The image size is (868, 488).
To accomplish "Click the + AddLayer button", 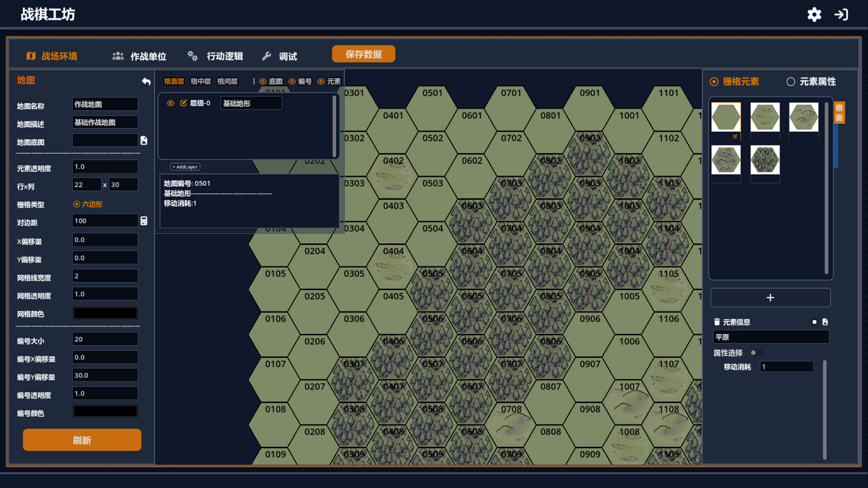I will coord(185,167).
